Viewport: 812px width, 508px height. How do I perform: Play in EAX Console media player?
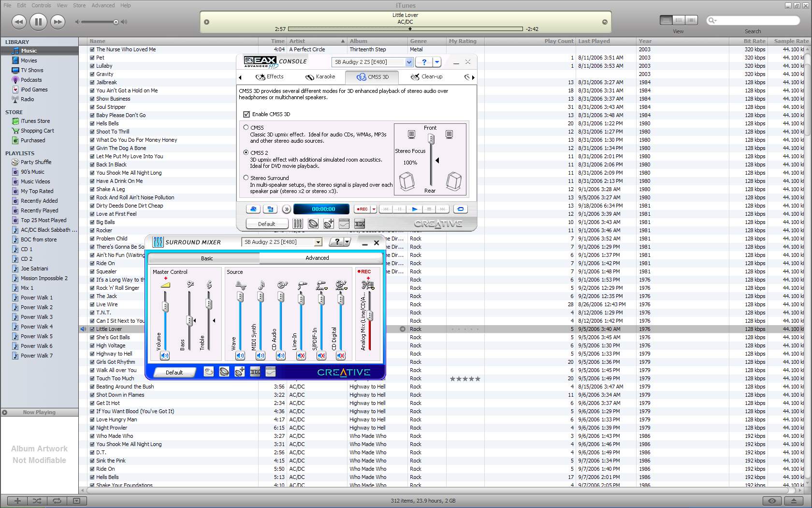coord(415,209)
